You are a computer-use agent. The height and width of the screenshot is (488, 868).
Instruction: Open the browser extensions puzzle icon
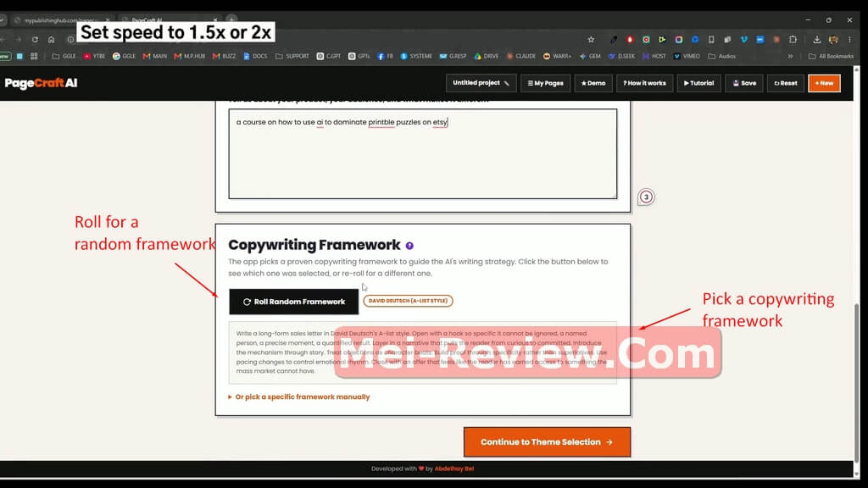[793, 39]
